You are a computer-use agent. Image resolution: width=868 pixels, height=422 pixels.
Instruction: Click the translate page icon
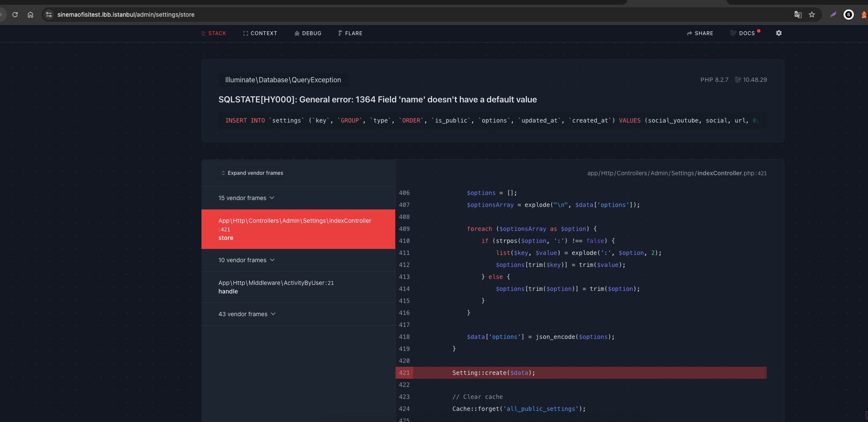[x=798, y=15]
